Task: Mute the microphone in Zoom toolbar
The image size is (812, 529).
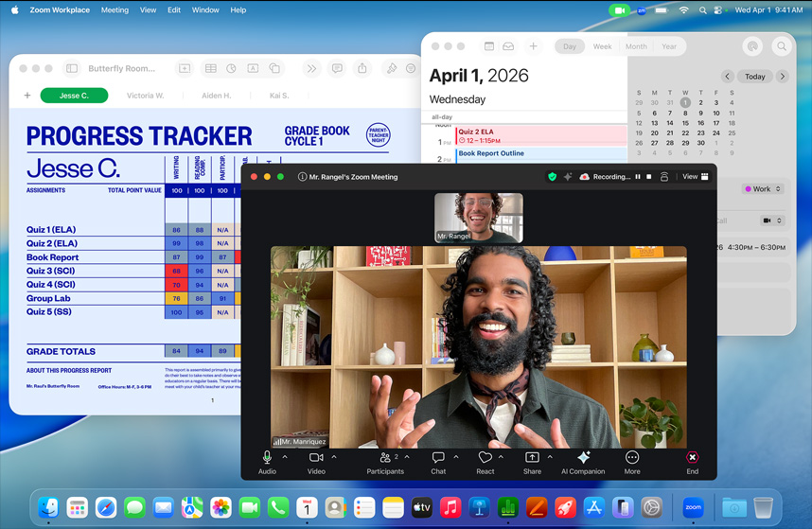Action: pyautogui.click(x=267, y=458)
